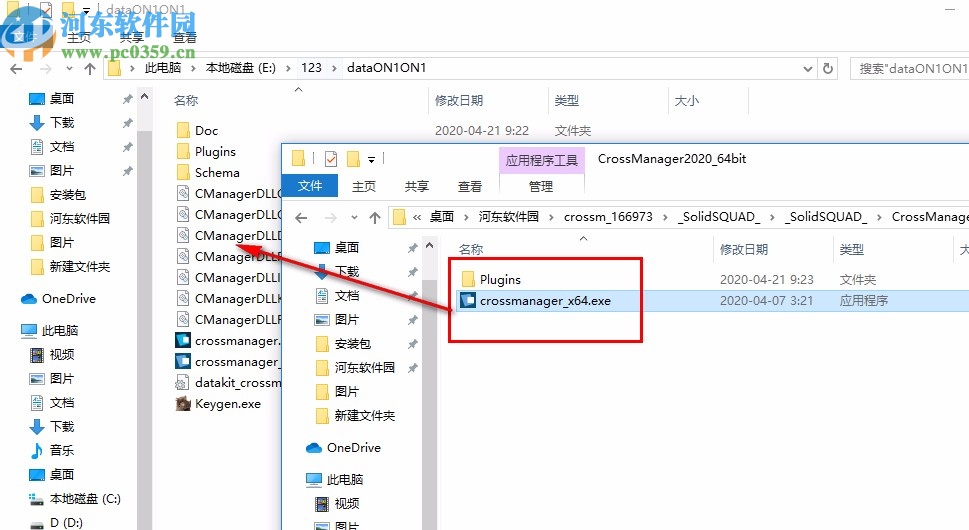Click back arrow in dataON1ON1 window
The width and height of the screenshot is (969, 530).
click(x=17, y=69)
